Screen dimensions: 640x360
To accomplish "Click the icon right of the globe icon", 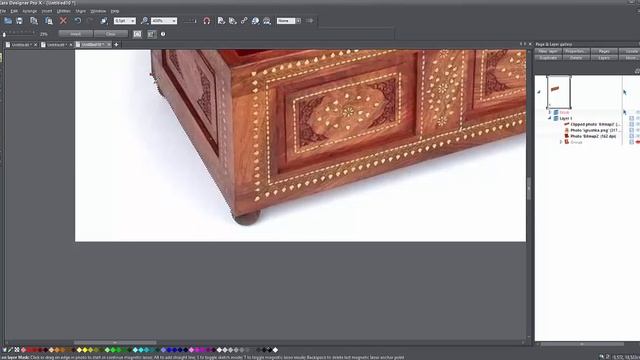I will point(267,21).
